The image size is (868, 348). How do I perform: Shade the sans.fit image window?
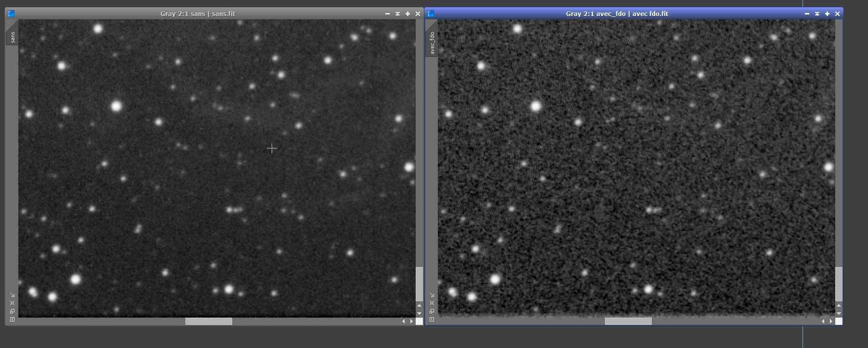pyautogui.click(x=397, y=14)
